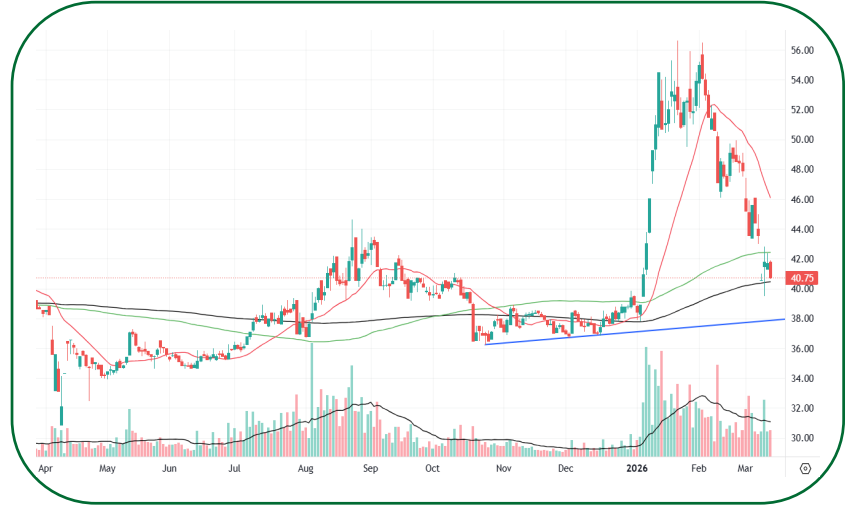Image resolution: width=849 pixels, height=511 pixels.
Task: Click the Aug label on time axis
Action: point(306,467)
